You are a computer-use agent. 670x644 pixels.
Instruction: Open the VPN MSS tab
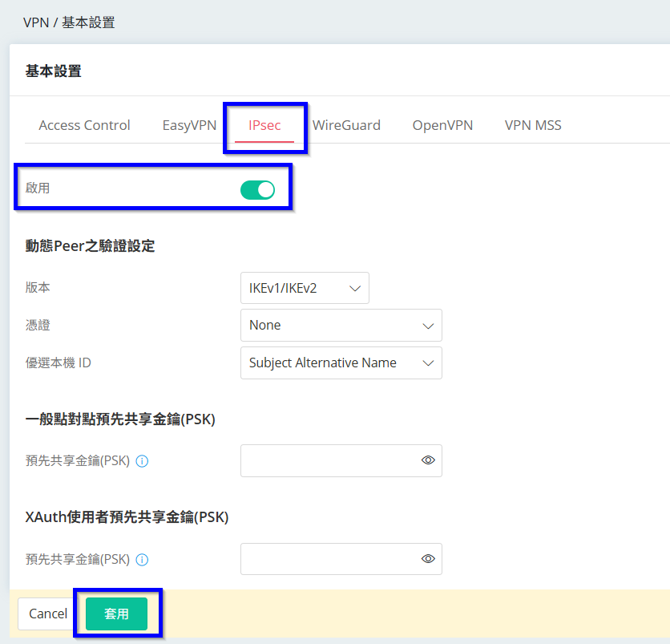[533, 125]
